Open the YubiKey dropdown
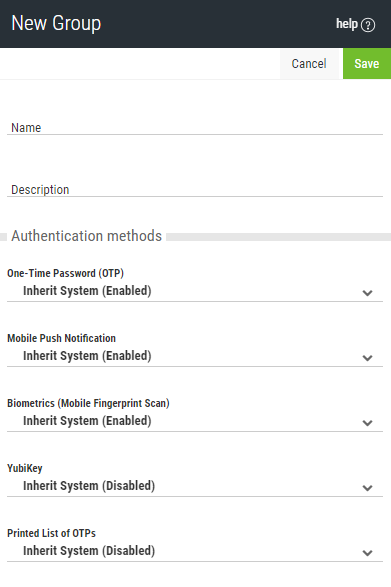This screenshot has width=391, height=587. click(x=195, y=486)
